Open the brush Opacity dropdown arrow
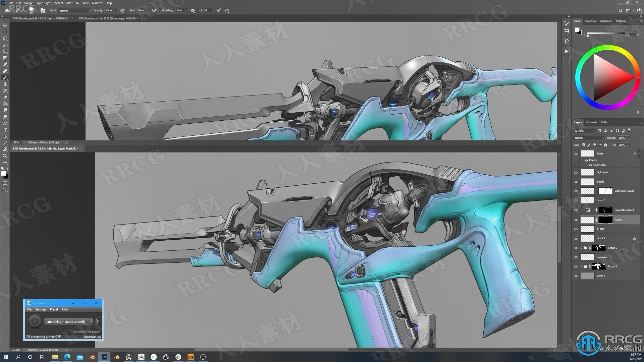The height and width of the screenshot is (362, 644). tap(115, 10)
